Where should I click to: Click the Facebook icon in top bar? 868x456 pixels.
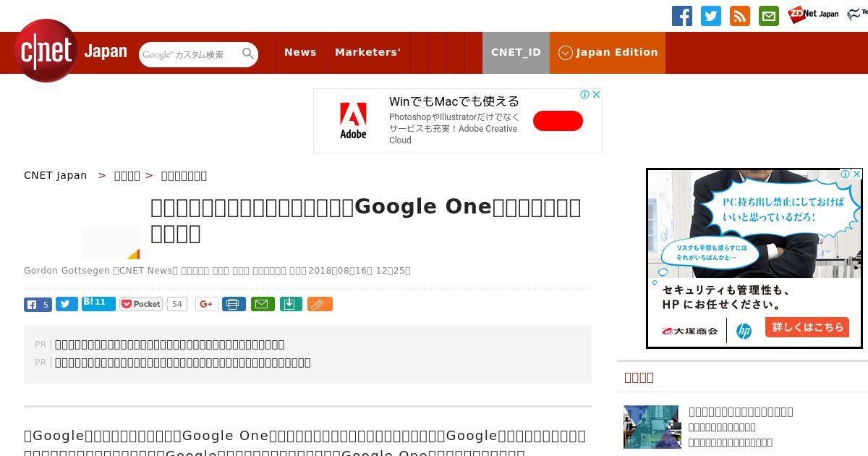[682, 16]
